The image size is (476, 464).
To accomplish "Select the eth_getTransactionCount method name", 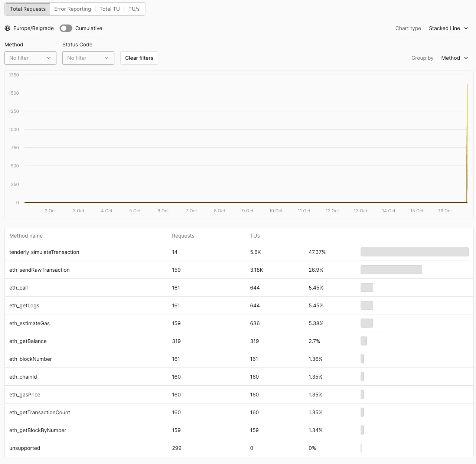I will [40, 412].
